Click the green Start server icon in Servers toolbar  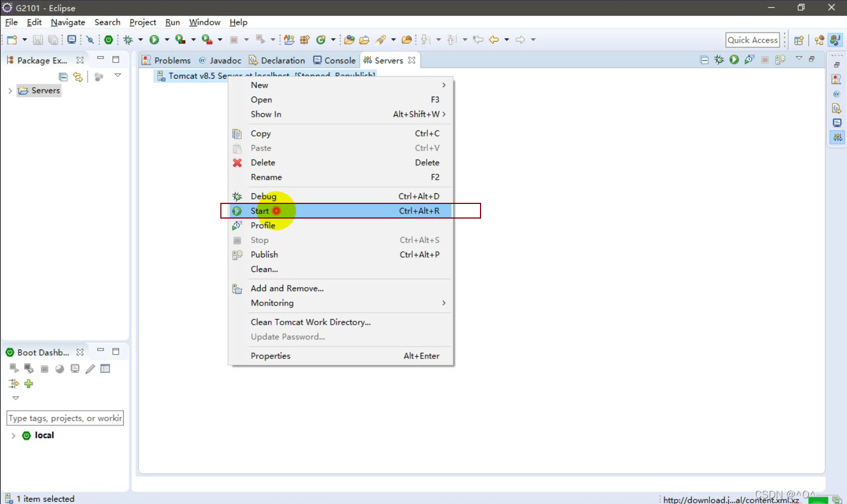pyautogui.click(x=734, y=60)
